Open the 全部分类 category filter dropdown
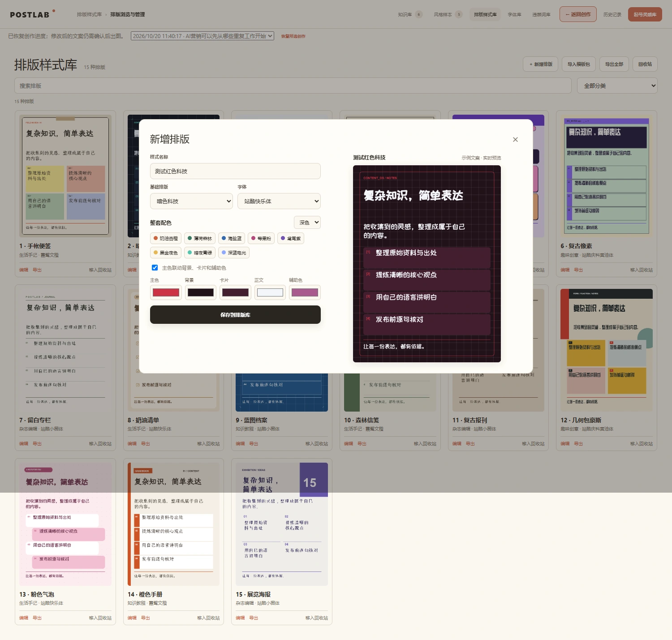 (617, 86)
